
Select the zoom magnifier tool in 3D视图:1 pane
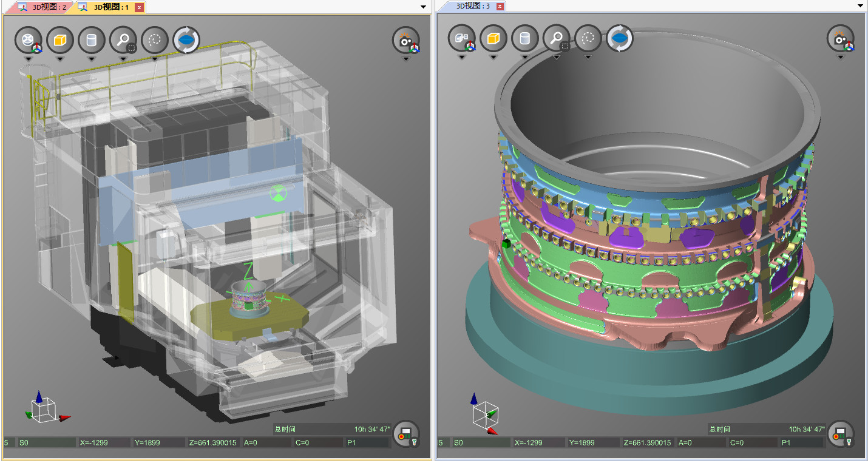point(123,40)
